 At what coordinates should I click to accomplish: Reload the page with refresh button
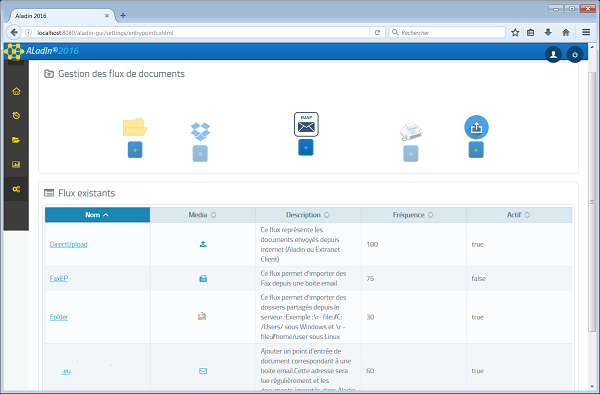point(377,33)
